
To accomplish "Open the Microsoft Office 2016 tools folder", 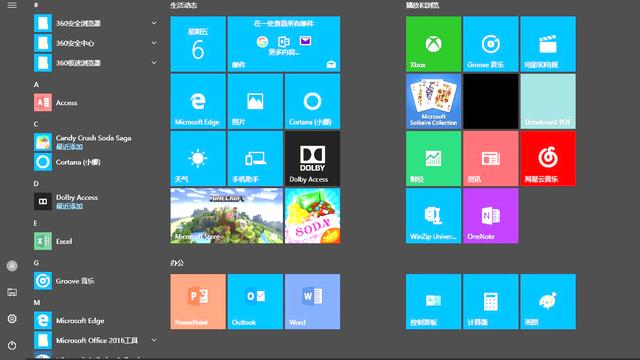I will pos(96,340).
